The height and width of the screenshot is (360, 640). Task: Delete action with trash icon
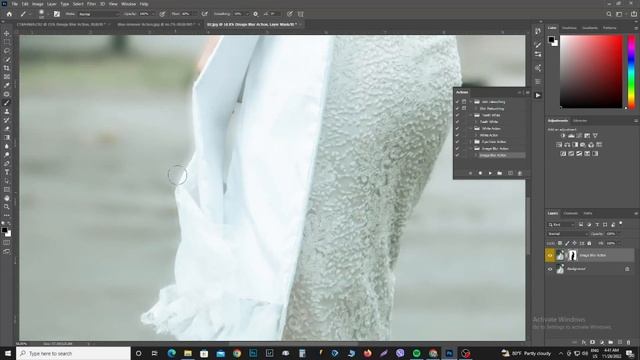coord(520,173)
